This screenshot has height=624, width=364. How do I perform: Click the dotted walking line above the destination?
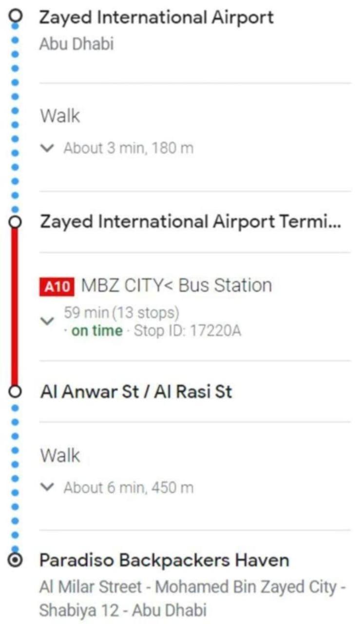[16, 475]
